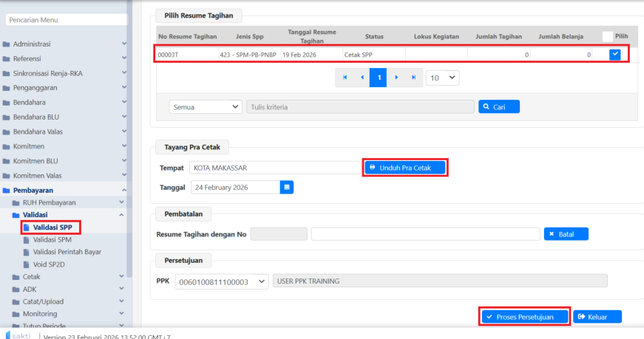Jump to last page in pagination
Screen dimensions: 644x339
(x=413, y=78)
